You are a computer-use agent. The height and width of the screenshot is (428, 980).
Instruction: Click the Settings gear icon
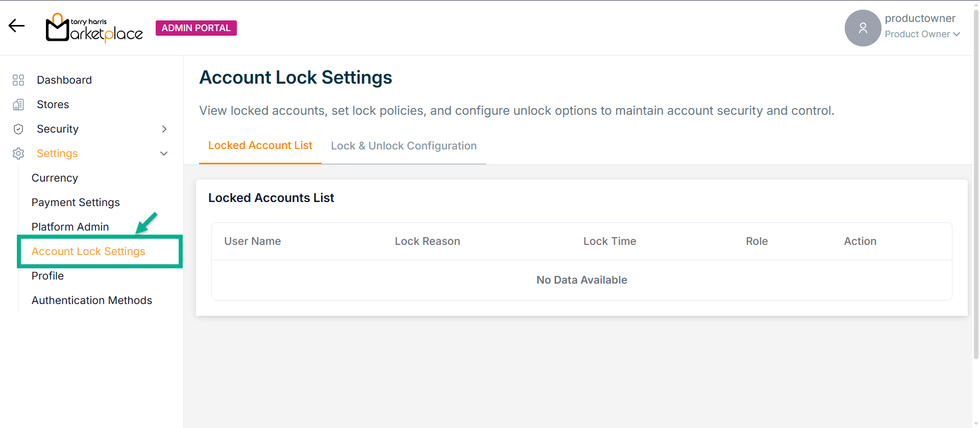18,154
